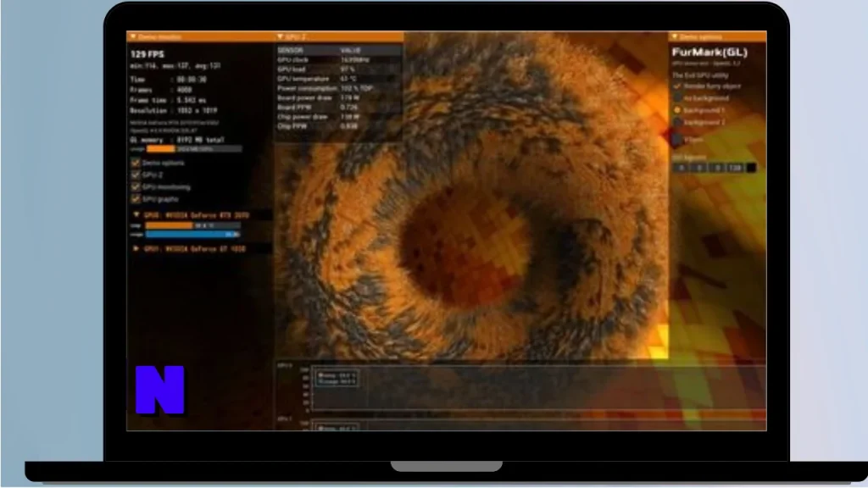Click the background color field showing 128
The image size is (868, 488).
[x=736, y=168]
